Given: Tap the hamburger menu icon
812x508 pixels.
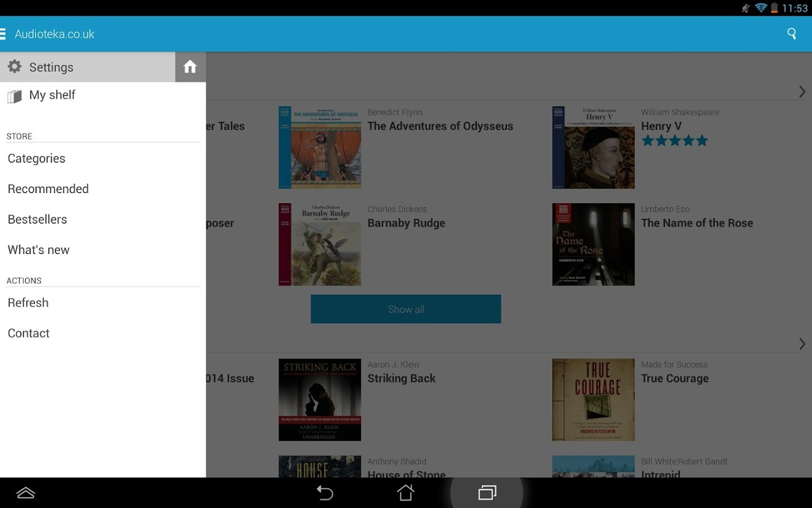Looking at the screenshot, I should pos(3,34).
